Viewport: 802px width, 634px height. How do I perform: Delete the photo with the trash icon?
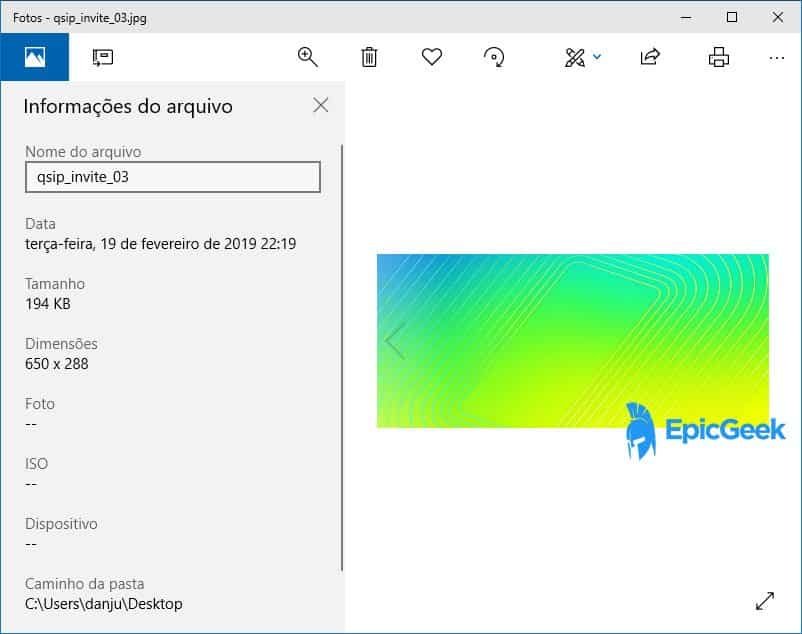click(x=369, y=57)
